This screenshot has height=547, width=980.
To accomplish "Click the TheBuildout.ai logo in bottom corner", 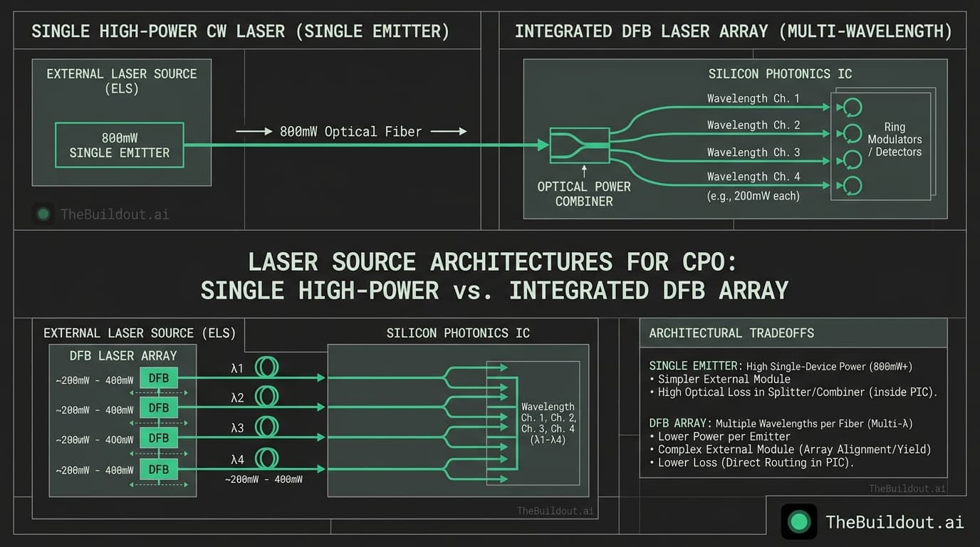I will [x=799, y=522].
